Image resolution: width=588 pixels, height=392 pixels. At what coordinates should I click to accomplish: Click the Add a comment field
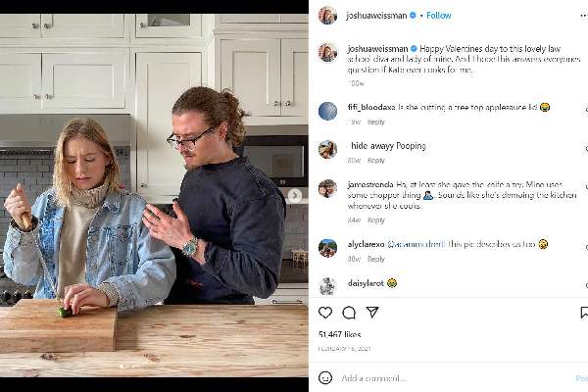(454, 378)
